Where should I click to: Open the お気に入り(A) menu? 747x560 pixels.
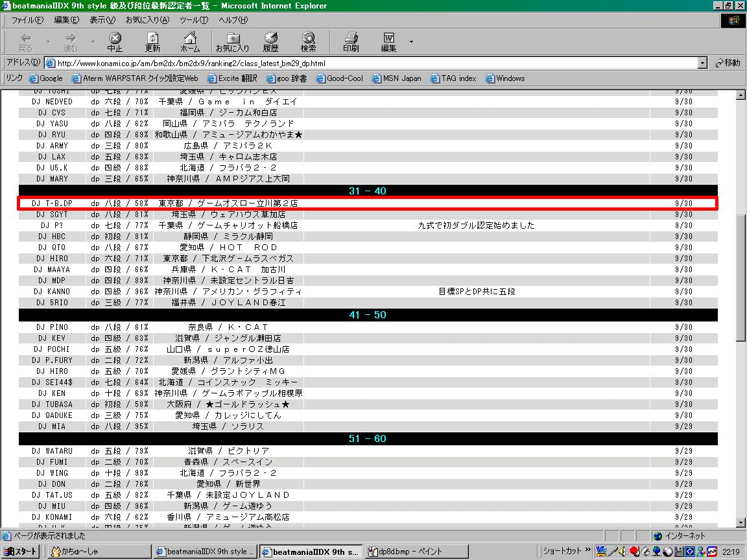point(147,20)
